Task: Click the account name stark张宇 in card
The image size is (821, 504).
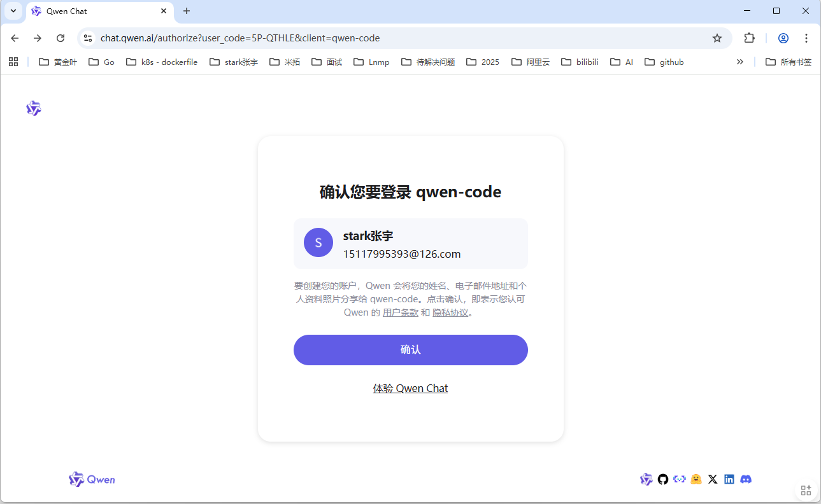Action: click(x=368, y=235)
